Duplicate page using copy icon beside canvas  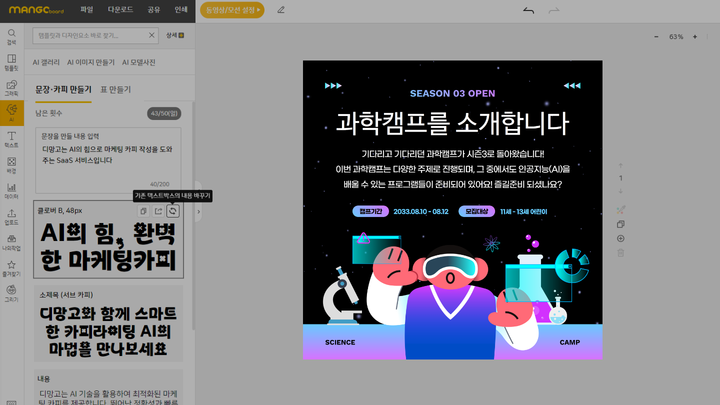(620, 224)
